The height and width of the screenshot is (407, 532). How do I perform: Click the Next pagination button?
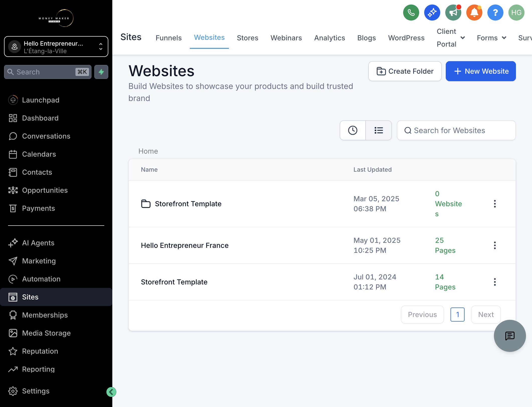[x=486, y=315]
